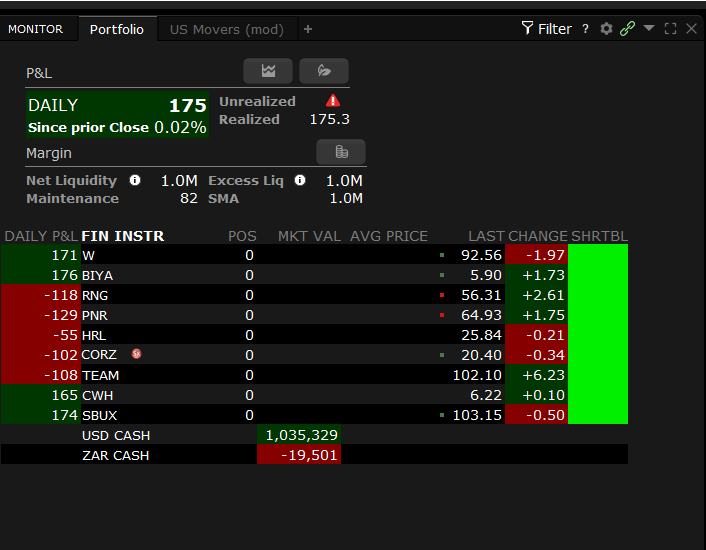Click the ZAR CASH row label
The width and height of the screenshot is (706, 550).
coord(115,455)
